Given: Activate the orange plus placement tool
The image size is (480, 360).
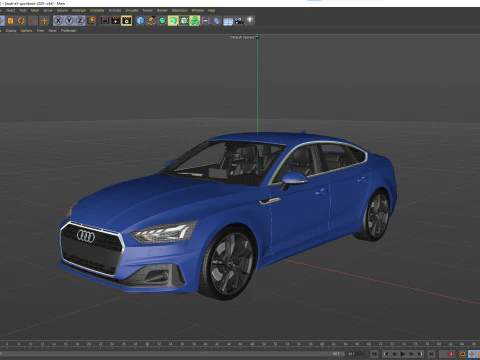Looking at the screenshot, I should (44, 21).
